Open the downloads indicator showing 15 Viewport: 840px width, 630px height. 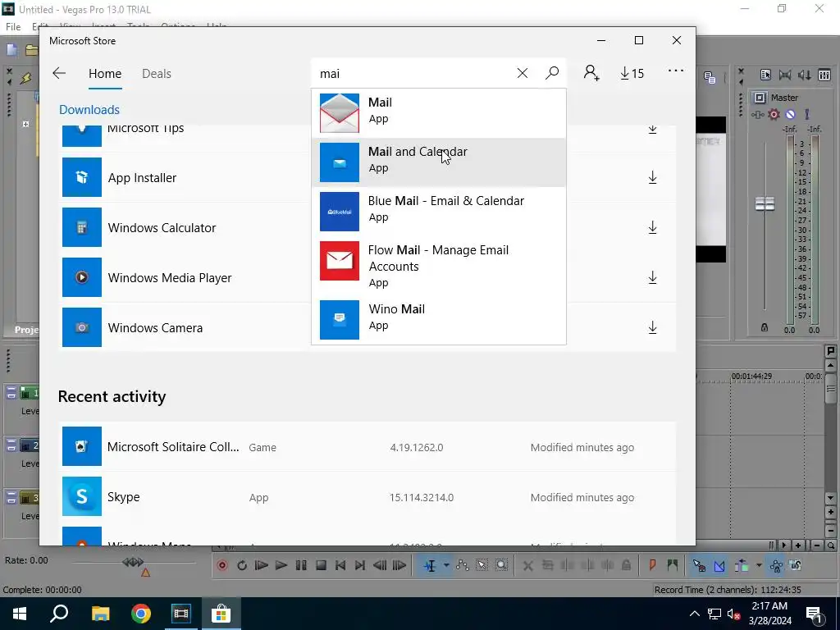pyautogui.click(x=632, y=73)
